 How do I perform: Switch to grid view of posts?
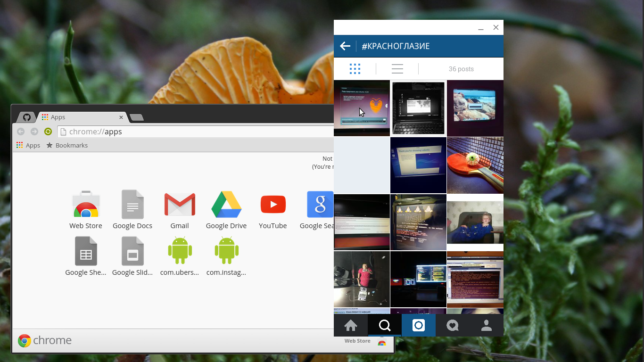355,69
